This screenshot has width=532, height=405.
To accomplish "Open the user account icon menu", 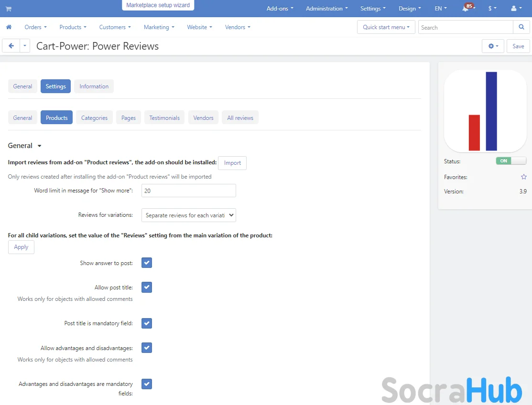I will 516,9.
